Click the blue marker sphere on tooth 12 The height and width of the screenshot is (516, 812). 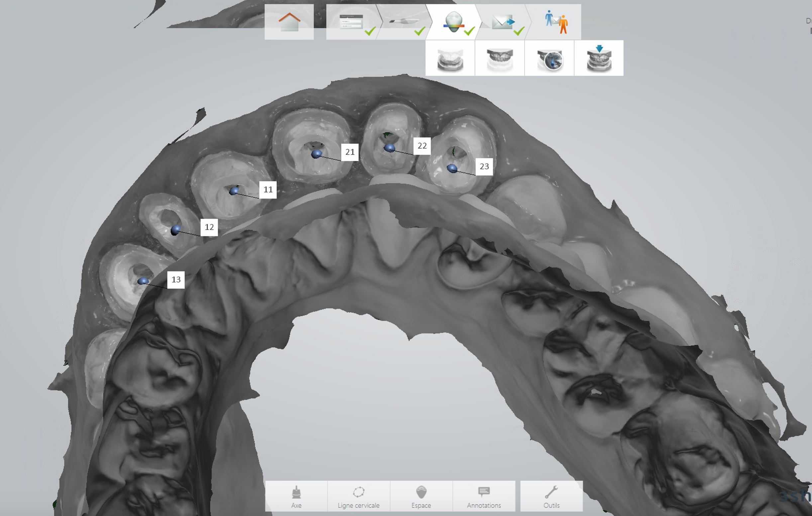[175, 230]
